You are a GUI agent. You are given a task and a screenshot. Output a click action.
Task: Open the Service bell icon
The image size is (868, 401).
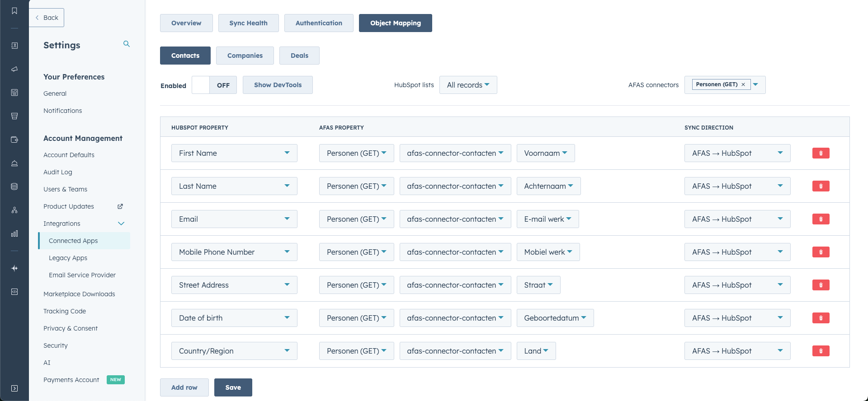(x=14, y=163)
